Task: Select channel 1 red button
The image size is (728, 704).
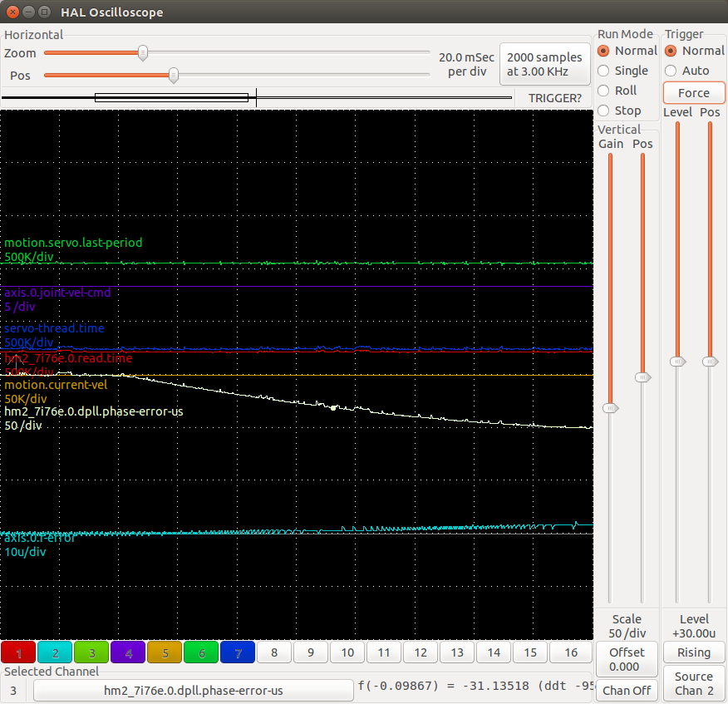Action: [18, 653]
